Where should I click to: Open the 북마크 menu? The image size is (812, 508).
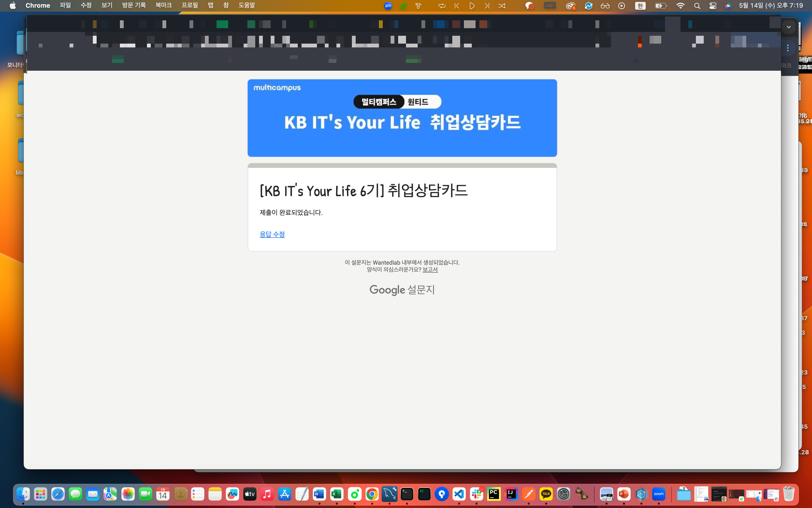[x=163, y=5]
